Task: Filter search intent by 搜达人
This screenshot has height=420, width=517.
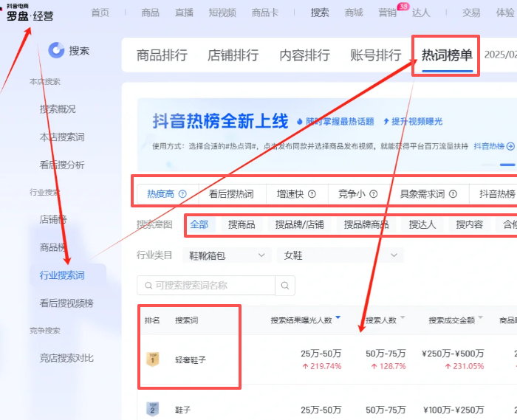Action: [422, 224]
